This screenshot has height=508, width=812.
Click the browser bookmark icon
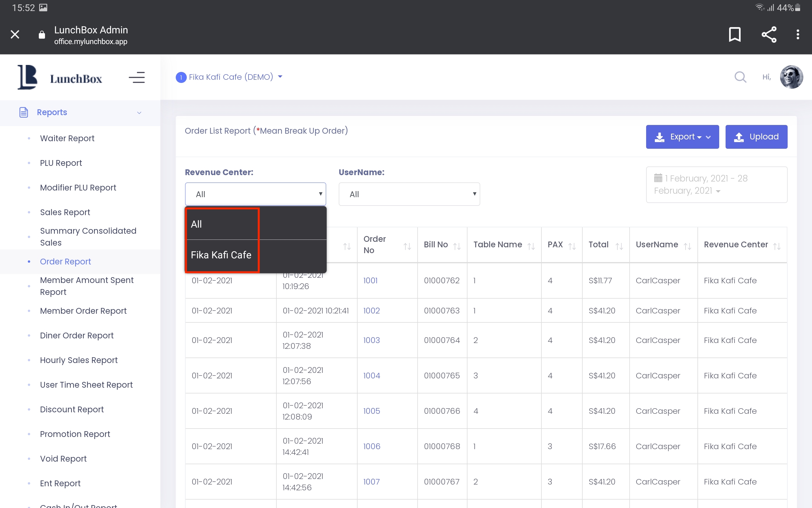(734, 34)
